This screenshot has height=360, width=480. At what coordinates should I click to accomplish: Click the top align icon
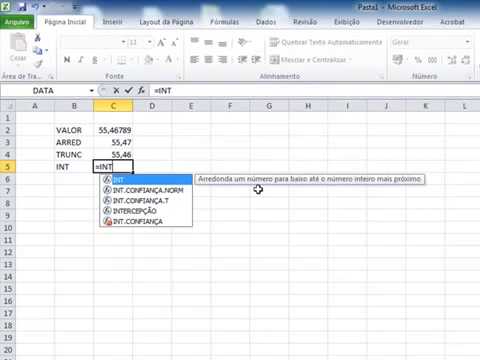(195, 41)
